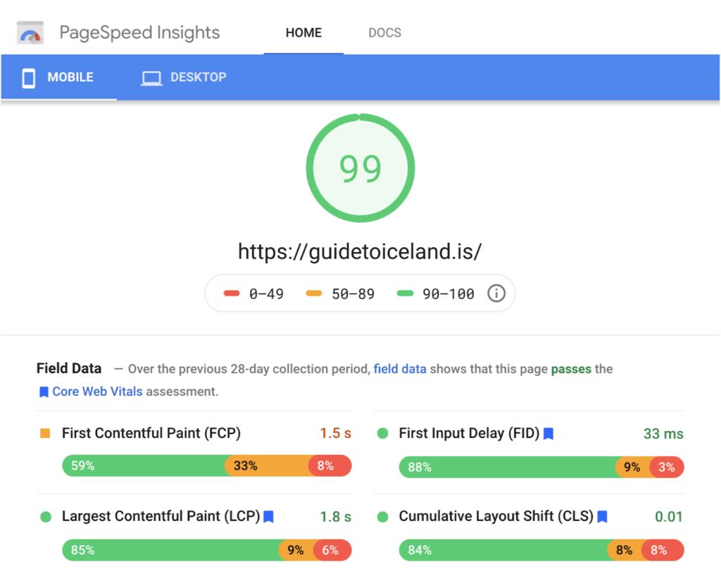This screenshot has width=721, height=588.
Task: Click the FCP 59% green bar segment
Action: click(x=144, y=465)
